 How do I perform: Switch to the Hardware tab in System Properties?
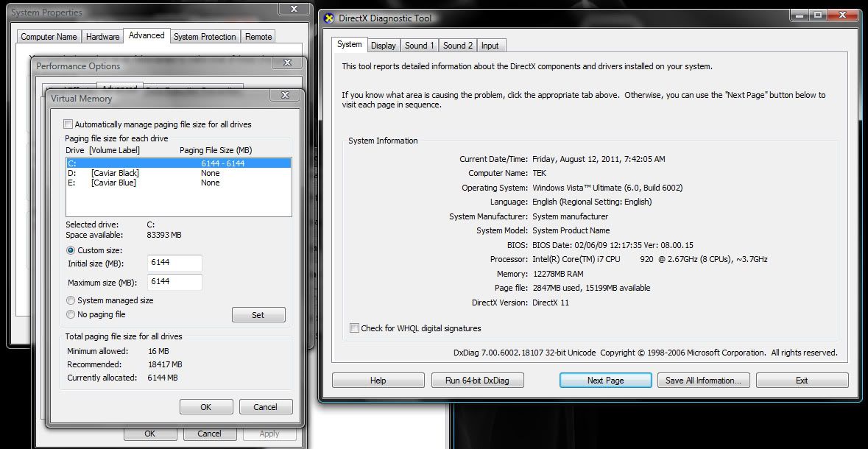pos(102,37)
